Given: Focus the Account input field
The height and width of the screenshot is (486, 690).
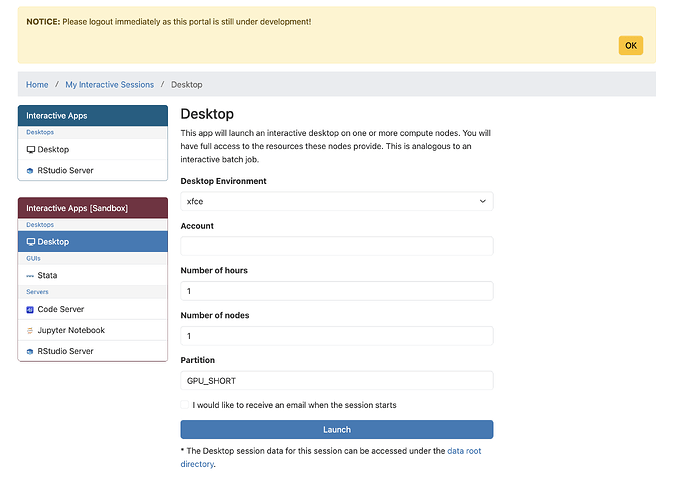Looking at the screenshot, I should (337, 246).
